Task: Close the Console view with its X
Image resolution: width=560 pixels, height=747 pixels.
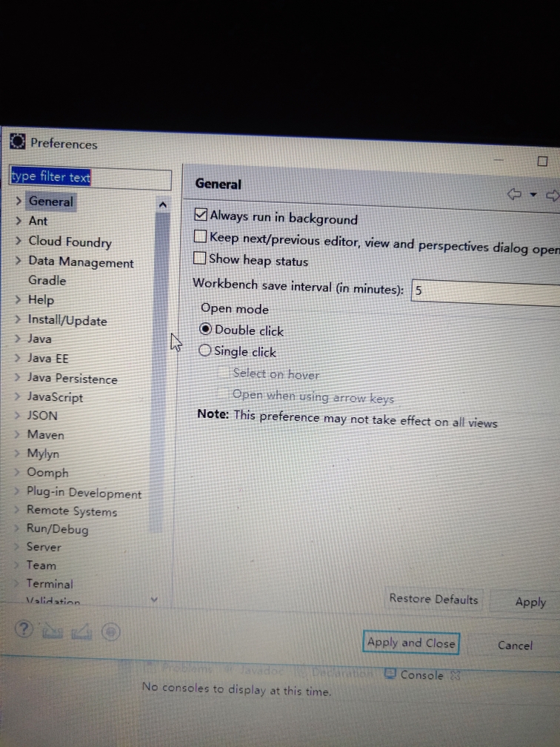Action: [456, 674]
